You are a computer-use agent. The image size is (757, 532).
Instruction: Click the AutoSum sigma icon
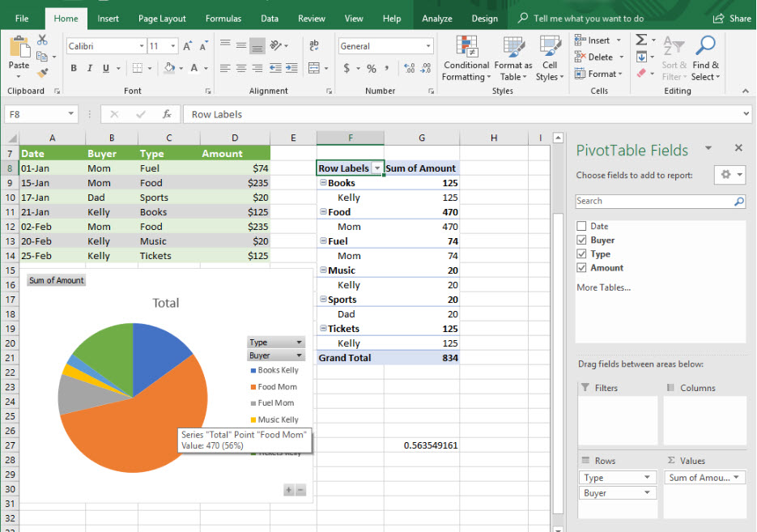tap(641, 40)
